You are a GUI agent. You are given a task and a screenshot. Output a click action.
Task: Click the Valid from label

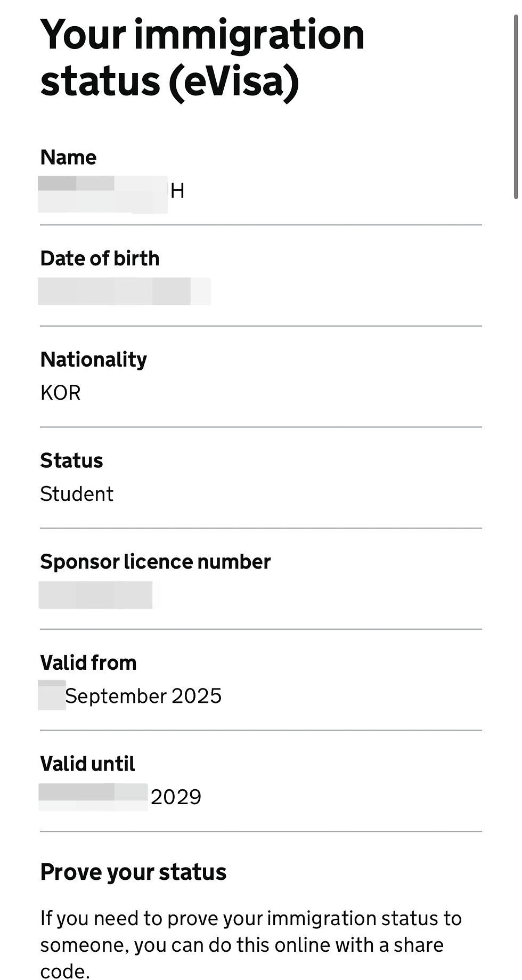[88, 663]
